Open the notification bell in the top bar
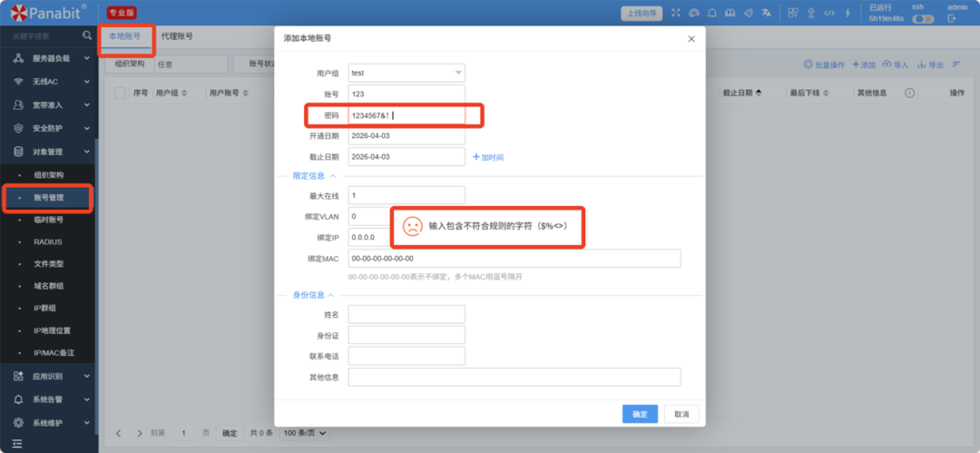This screenshot has width=980, height=453. [712, 13]
